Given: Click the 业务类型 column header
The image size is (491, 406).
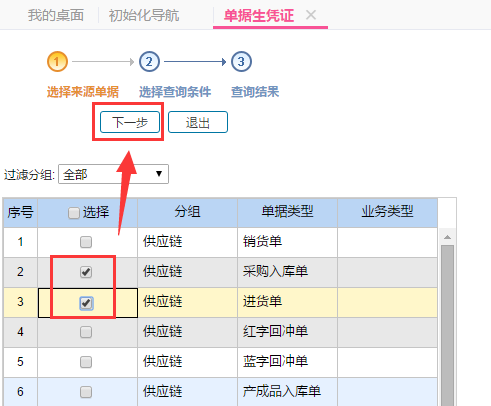Looking at the screenshot, I should 387,213.
